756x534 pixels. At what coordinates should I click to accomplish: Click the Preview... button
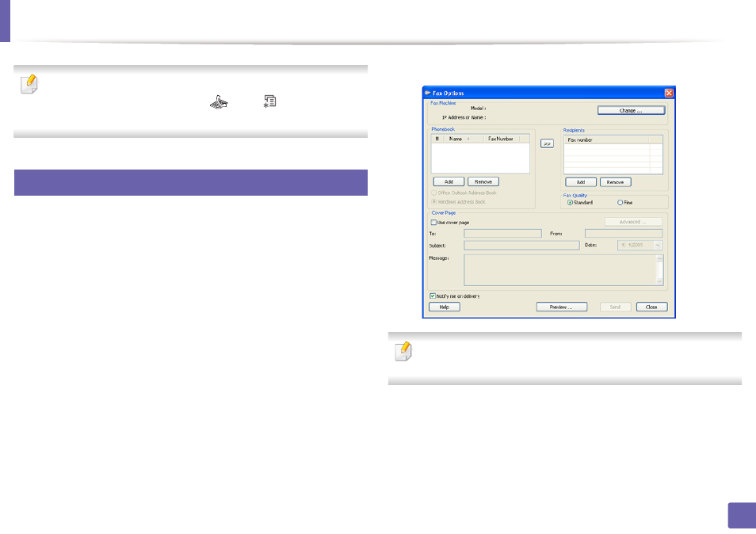561,307
